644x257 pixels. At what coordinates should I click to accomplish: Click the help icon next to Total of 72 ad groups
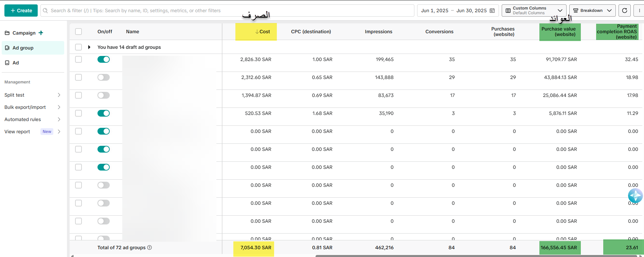point(149,248)
